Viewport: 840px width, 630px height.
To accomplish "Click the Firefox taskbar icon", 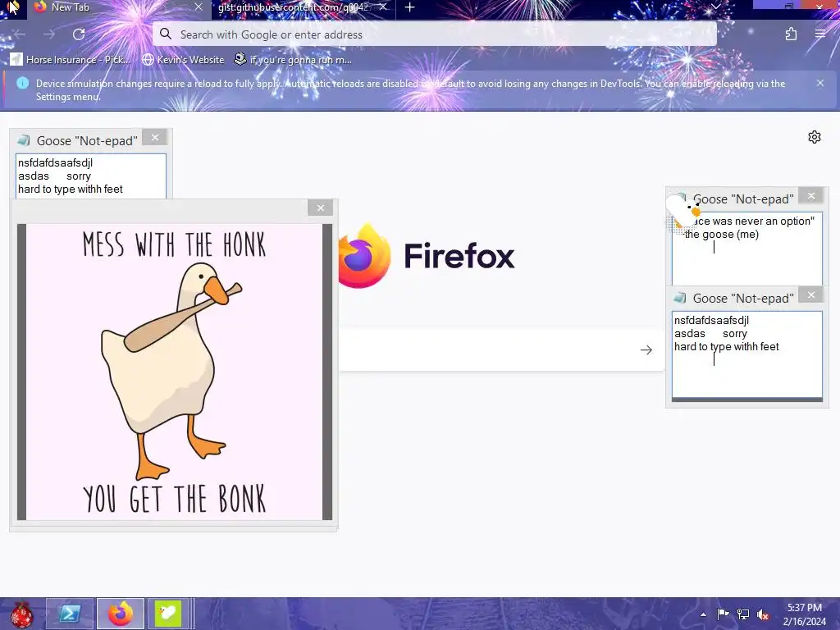I will point(121,614).
